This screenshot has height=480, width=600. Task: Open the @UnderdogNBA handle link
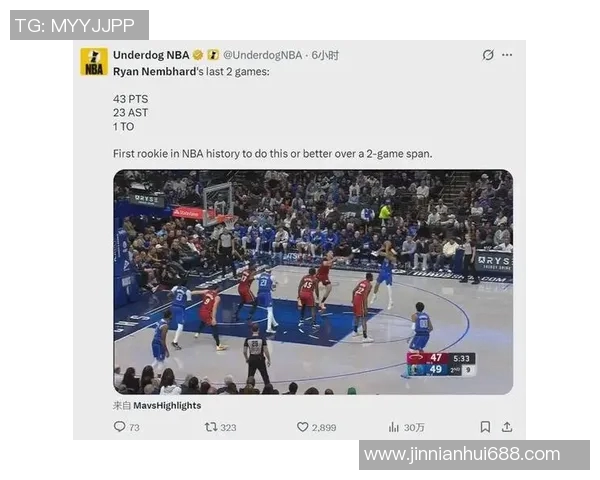pos(262,55)
